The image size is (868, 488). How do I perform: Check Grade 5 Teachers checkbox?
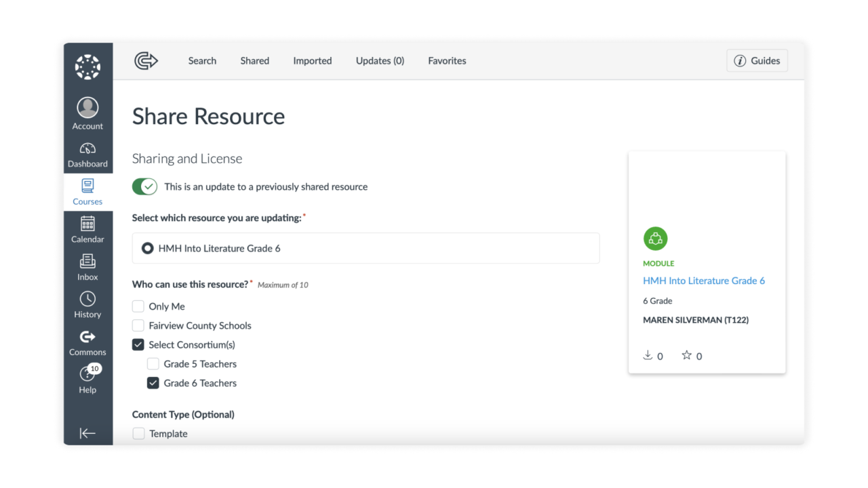pos(153,364)
